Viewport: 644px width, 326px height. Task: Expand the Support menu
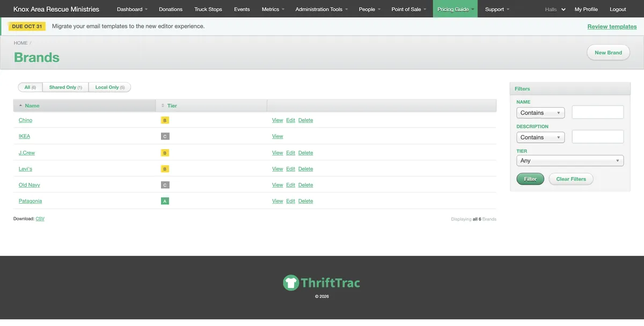pos(497,9)
